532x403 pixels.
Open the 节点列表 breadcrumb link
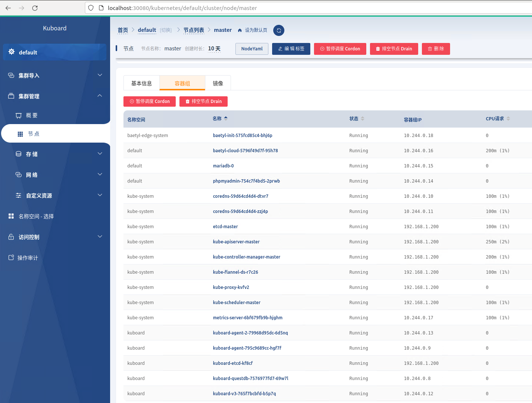(x=194, y=30)
